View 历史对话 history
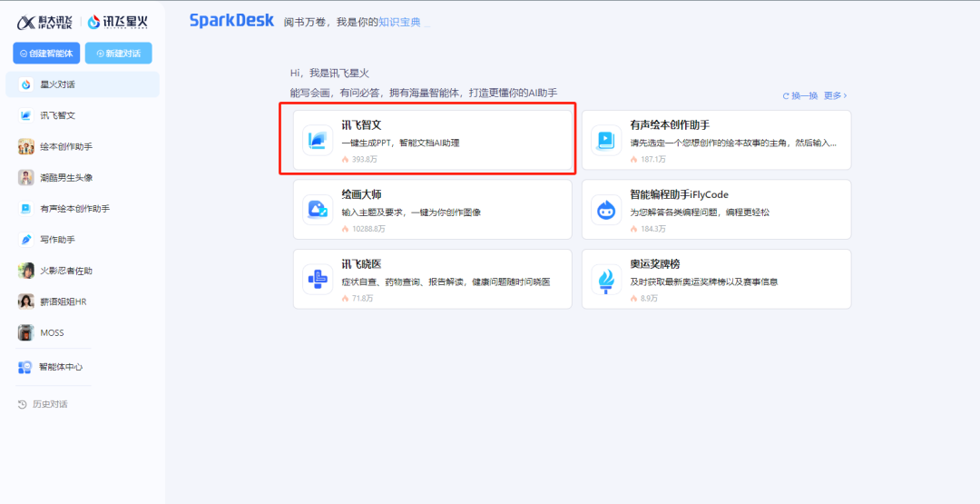The image size is (980, 504). coord(50,405)
